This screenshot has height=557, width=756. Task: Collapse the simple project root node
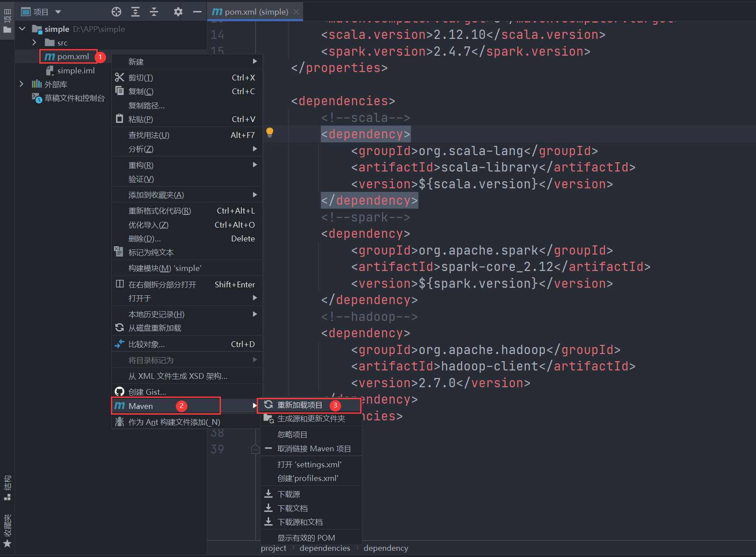point(23,29)
